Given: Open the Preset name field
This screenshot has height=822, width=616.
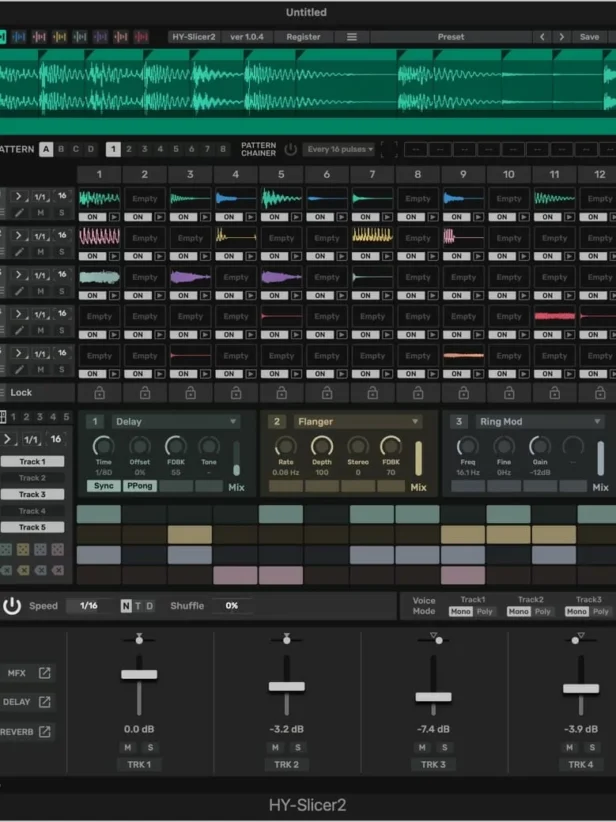Looking at the screenshot, I should (451, 37).
